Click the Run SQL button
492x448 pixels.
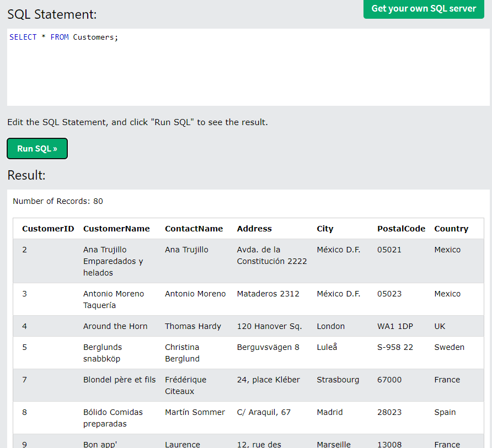pos(37,149)
